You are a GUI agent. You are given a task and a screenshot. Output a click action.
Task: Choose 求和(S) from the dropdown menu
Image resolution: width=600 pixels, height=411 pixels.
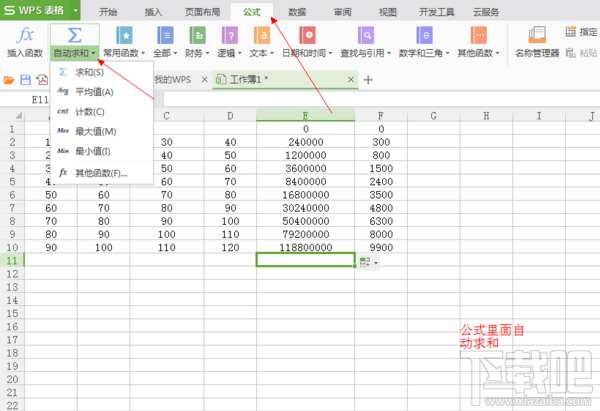(102, 72)
